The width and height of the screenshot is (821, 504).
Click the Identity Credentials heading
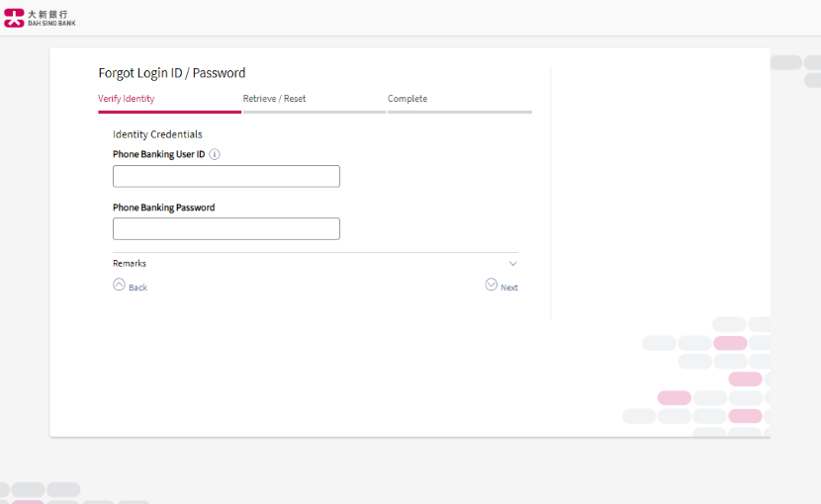coord(157,134)
